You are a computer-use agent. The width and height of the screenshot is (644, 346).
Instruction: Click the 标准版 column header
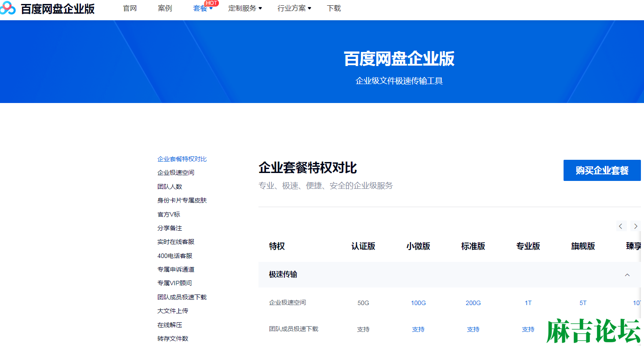tap(473, 246)
